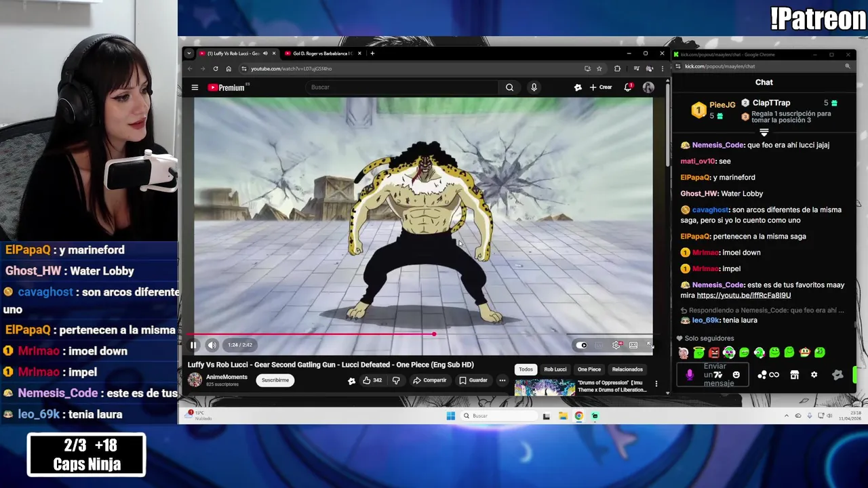Screen dimensions: 868x488
Task: Expand the Chrome tab search dropdown arrow
Action: tap(189, 54)
